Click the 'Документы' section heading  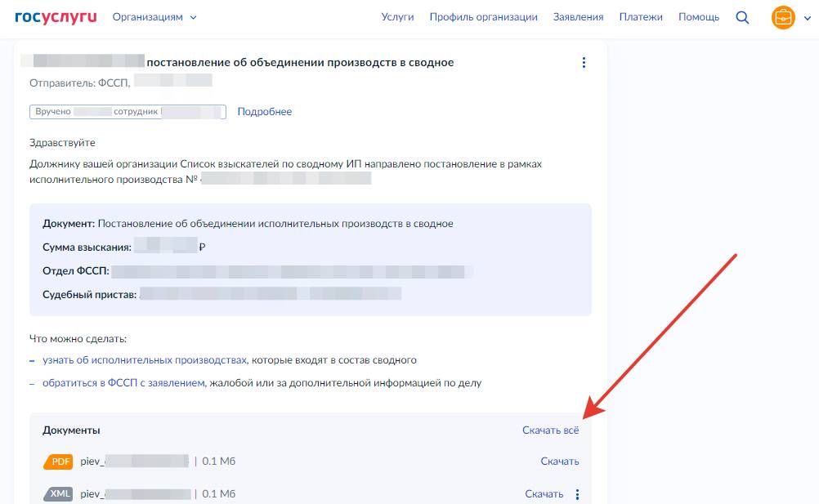tap(71, 430)
